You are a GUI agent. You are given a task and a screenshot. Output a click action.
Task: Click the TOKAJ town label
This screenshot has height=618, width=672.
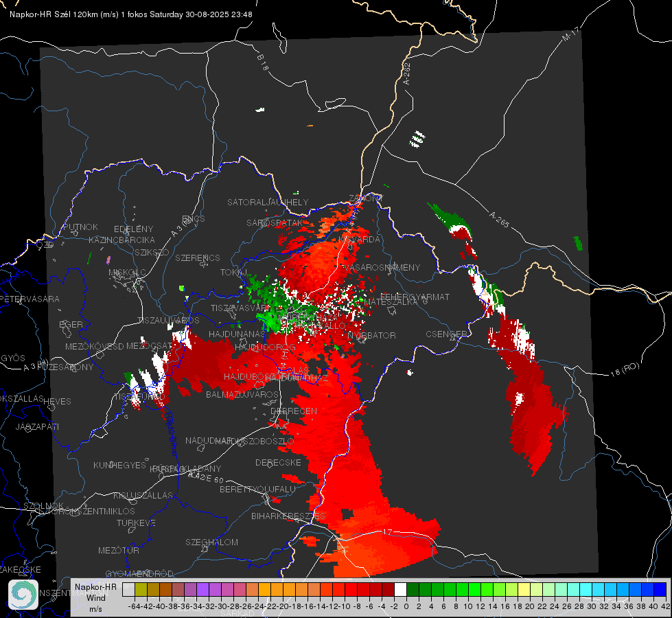(x=233, y=273)
